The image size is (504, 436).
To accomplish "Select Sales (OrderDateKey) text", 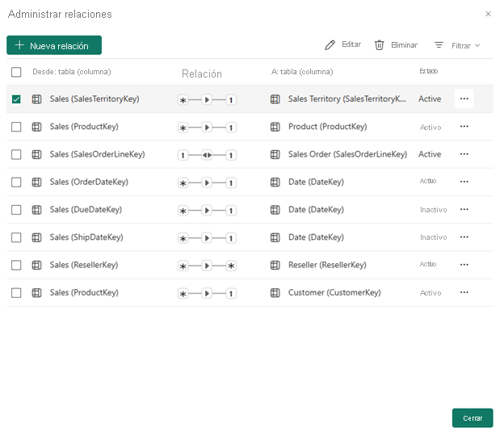I will [89, 182].
